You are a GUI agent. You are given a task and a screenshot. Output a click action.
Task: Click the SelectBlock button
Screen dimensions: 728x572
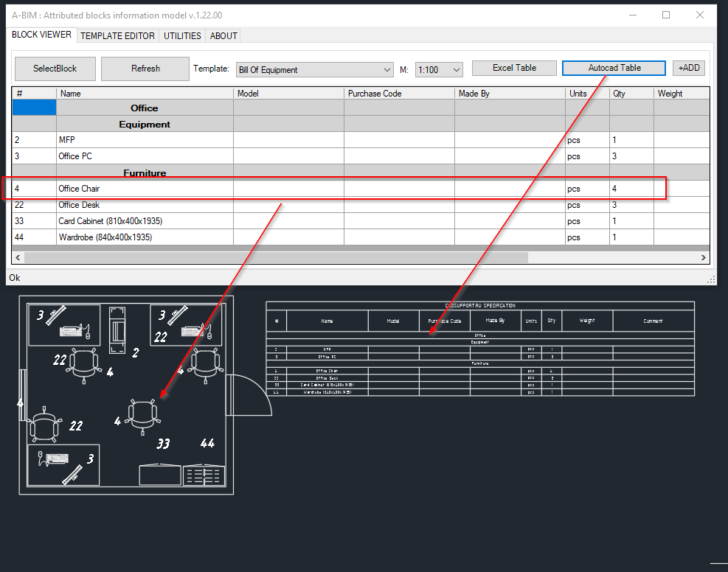coord(55,69)
